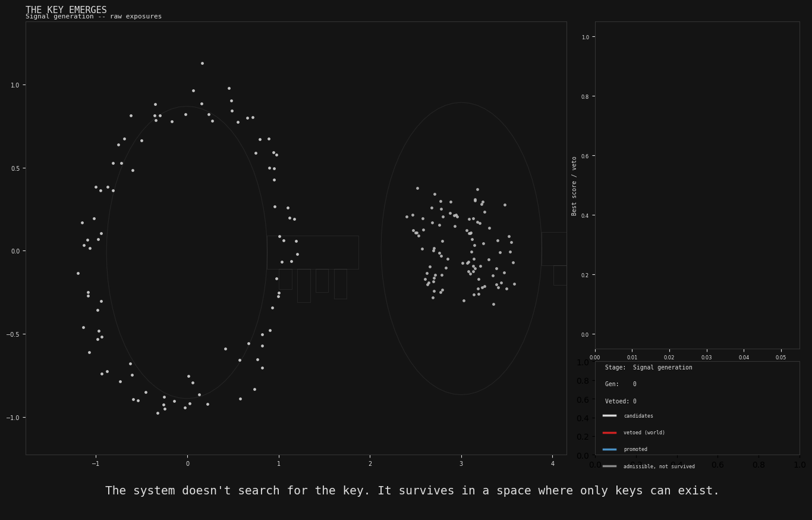812x520 pixels.
Task: Select the 'vetoed (world)' legend label
Action: click(x=644, y=433)
